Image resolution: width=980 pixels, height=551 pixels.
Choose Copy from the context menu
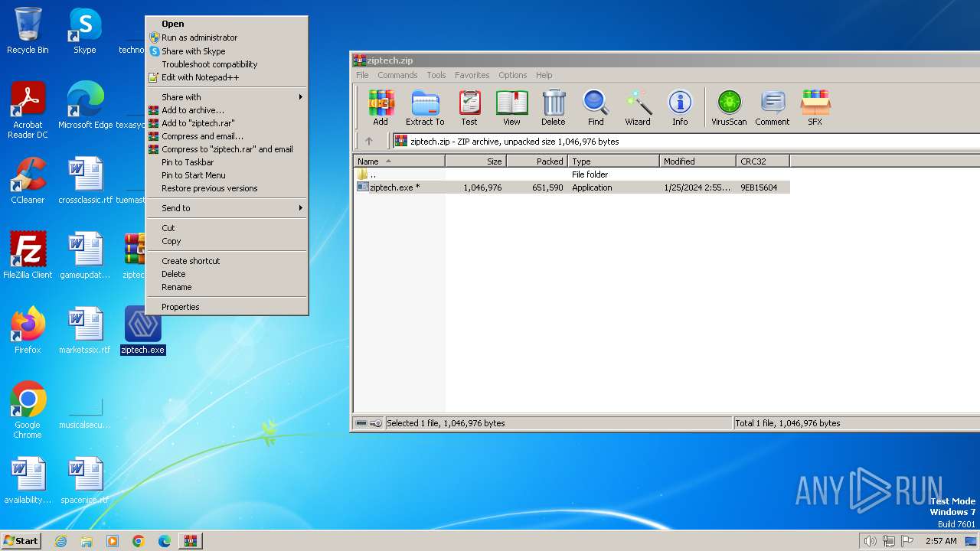pos(227,241)
